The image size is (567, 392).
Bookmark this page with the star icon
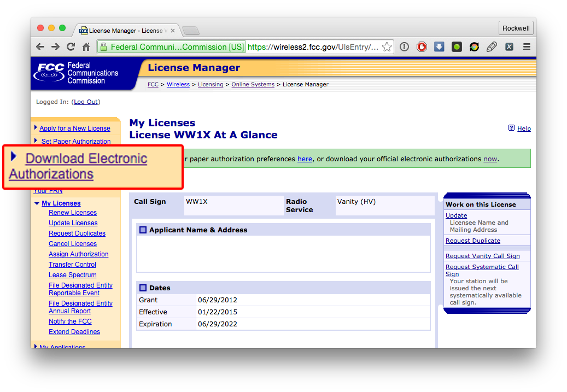coord(387,47)
